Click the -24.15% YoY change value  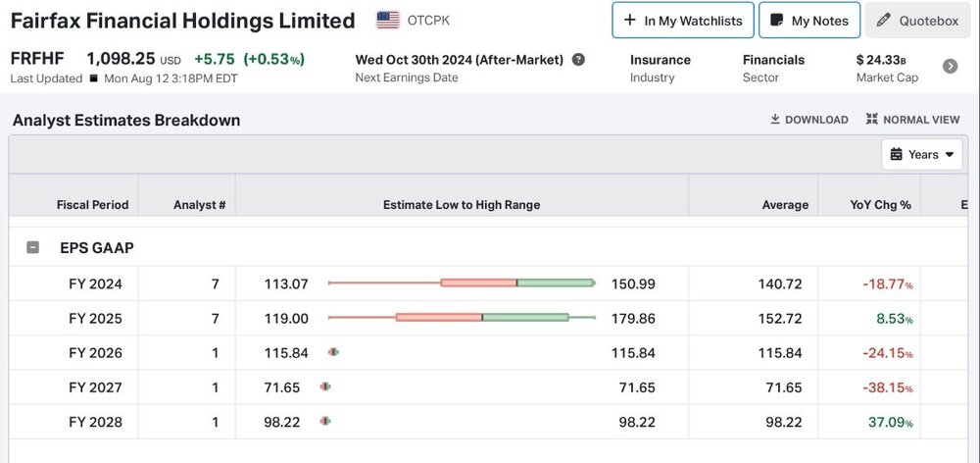[888, 353]
